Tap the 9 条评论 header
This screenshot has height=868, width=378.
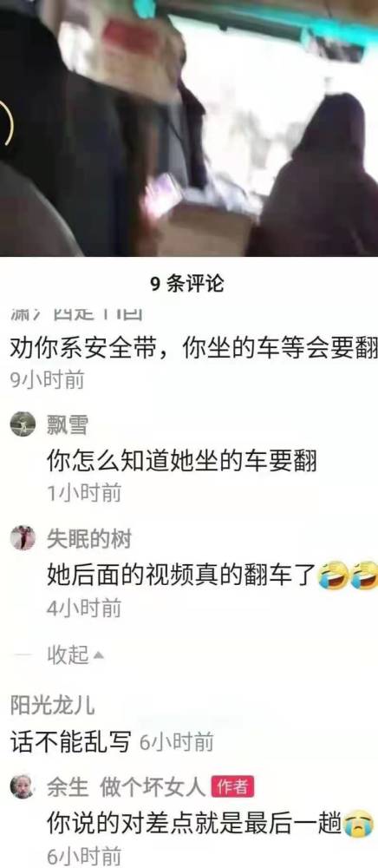[187, 284]
